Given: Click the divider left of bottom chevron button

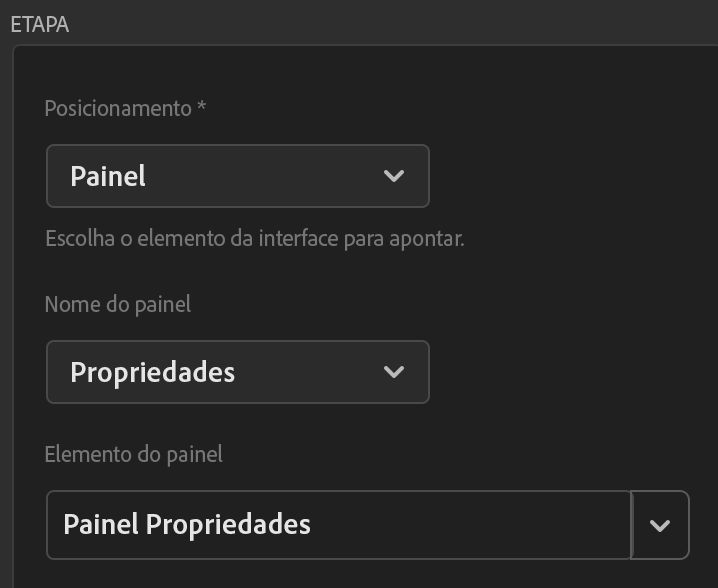Looking at the screenshot, I should pyautogui.click(x=632, y=525).
